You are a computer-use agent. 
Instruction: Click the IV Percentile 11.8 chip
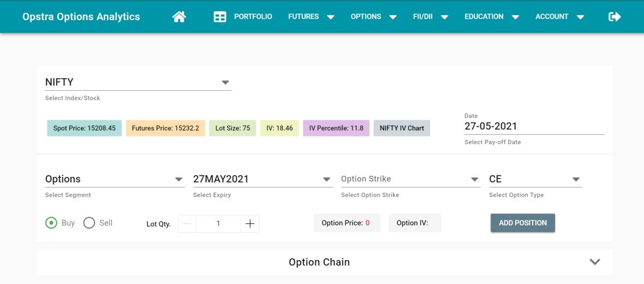(336, 128)
